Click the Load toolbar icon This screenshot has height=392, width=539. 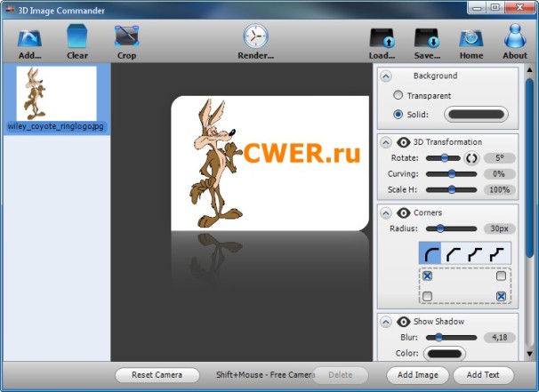pyautogui.click(x=382, y=37)
